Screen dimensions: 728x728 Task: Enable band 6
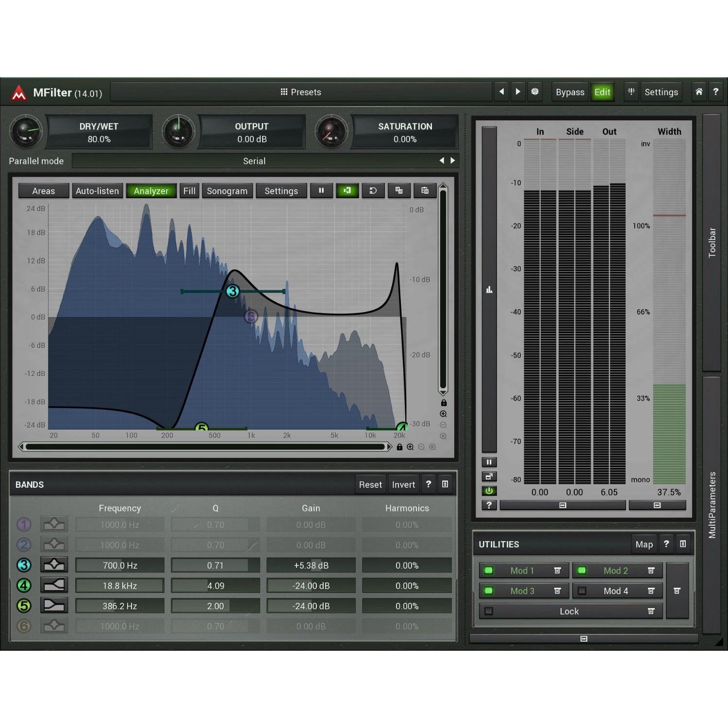[x=24, y=626]
